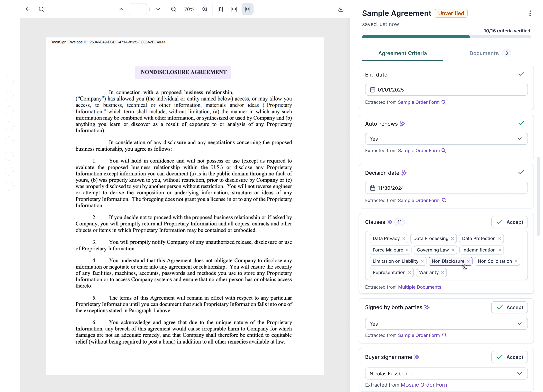Viewport: 543px width, 392px height.
Task: Go back using the left arrow icon
Action: 28,9
